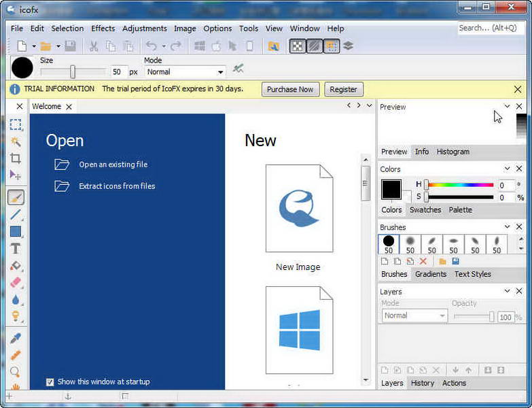532x408 pixels.
Task: Click the Apple icon creation toolbar button
Action: click(217, 46)
